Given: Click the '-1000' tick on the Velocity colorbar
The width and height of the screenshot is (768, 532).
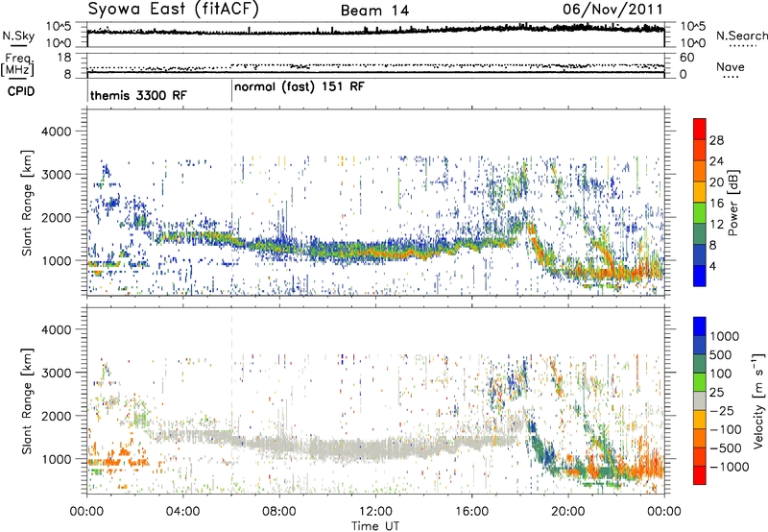Looking at the screenshot, I should (730, 467).
